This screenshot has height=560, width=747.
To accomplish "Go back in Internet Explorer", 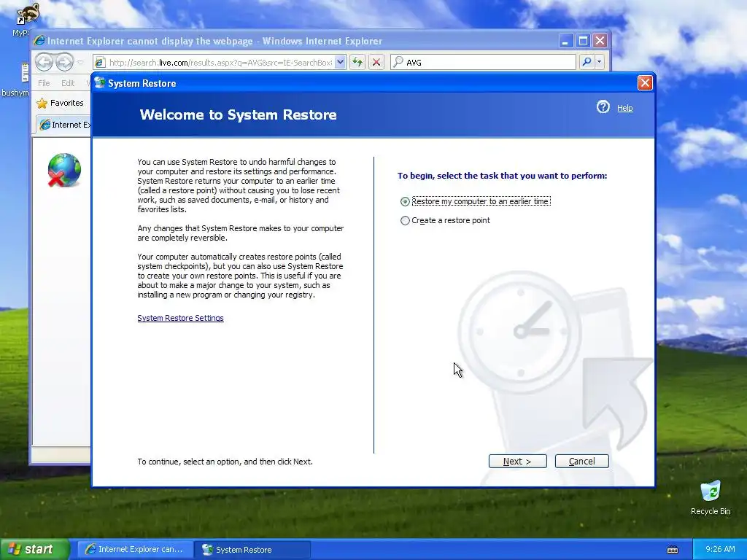I will point(44,62).
